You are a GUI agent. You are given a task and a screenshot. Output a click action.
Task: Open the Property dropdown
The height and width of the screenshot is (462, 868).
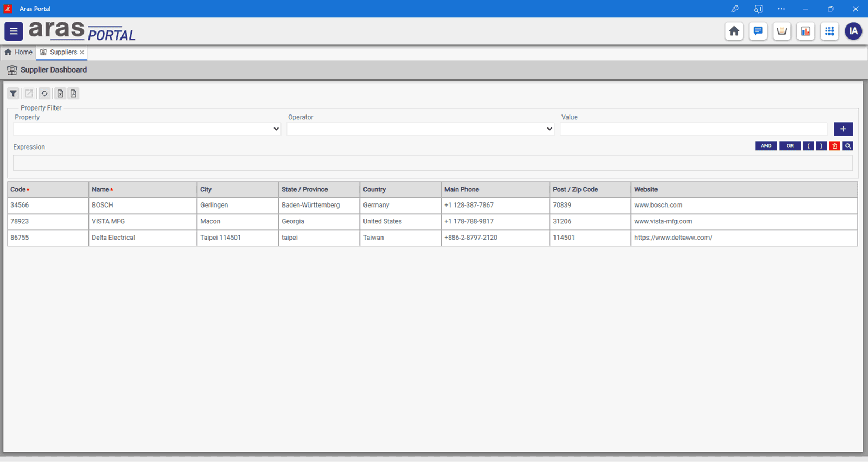pyautogui.click(x=147, y=129)
